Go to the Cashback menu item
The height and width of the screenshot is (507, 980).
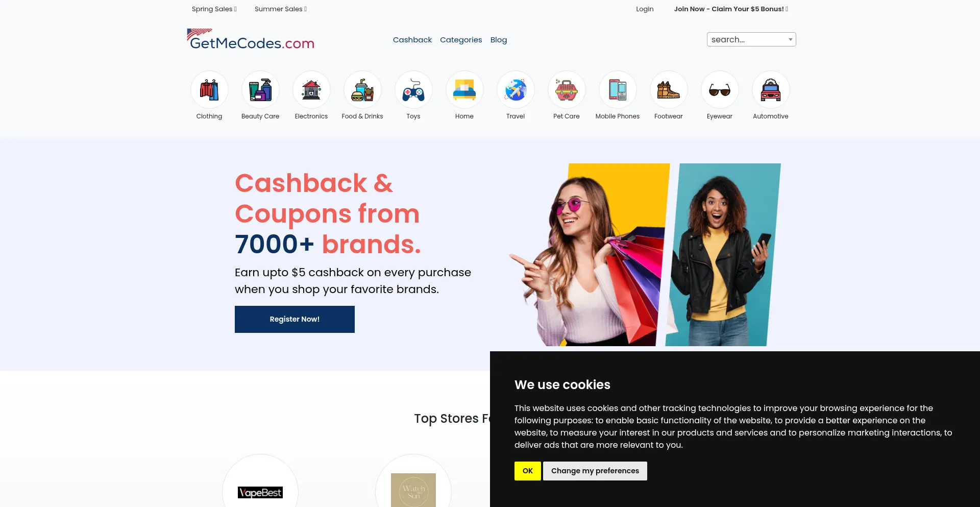pyautogui.click(x=412, y=40)
